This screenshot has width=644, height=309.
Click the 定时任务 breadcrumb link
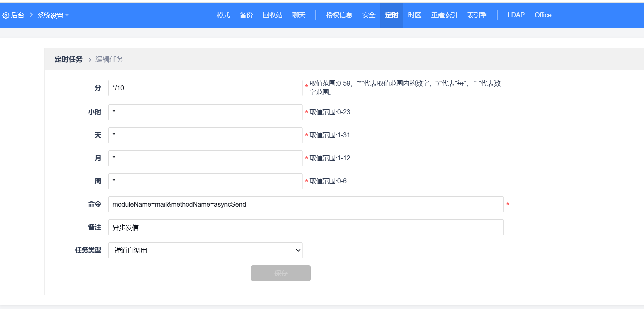click(68, 59)
